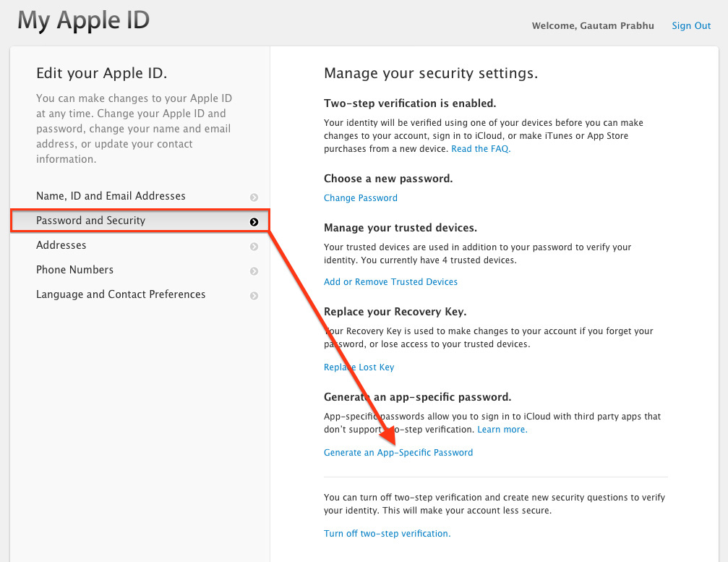This screenshot has height=562, width=728.
Task: Click the My Apple ID page title
Action: 83,20
